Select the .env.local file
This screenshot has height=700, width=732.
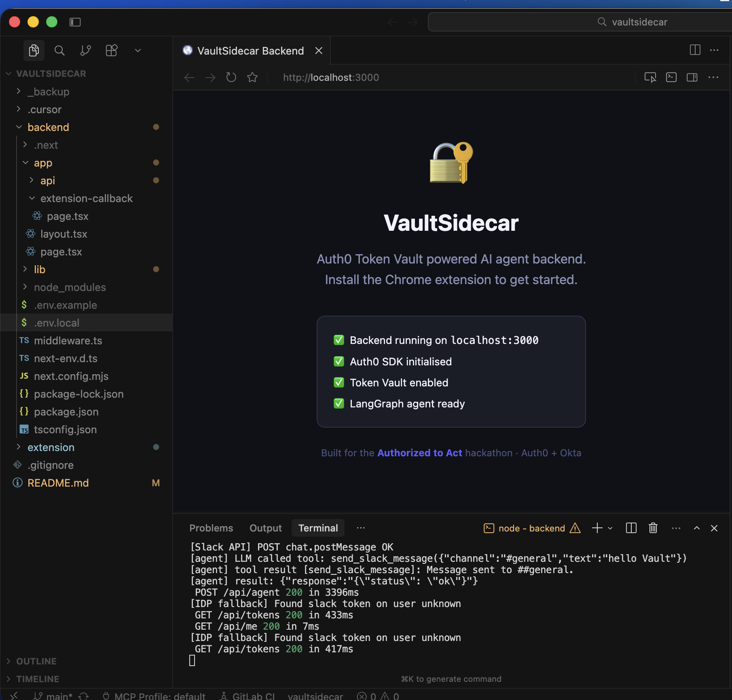point(87,323)
